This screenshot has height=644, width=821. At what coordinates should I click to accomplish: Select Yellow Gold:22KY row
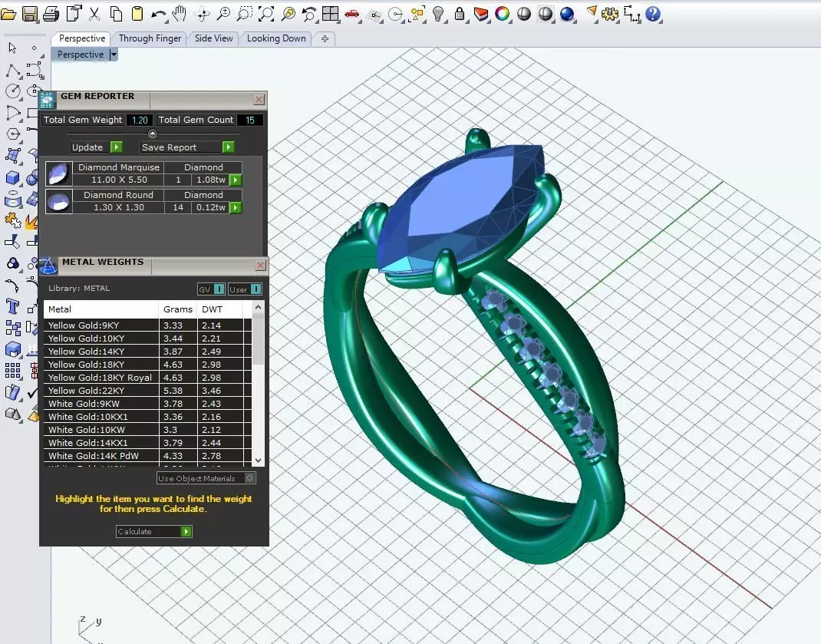pyautogui.click(x=147, y=391)
